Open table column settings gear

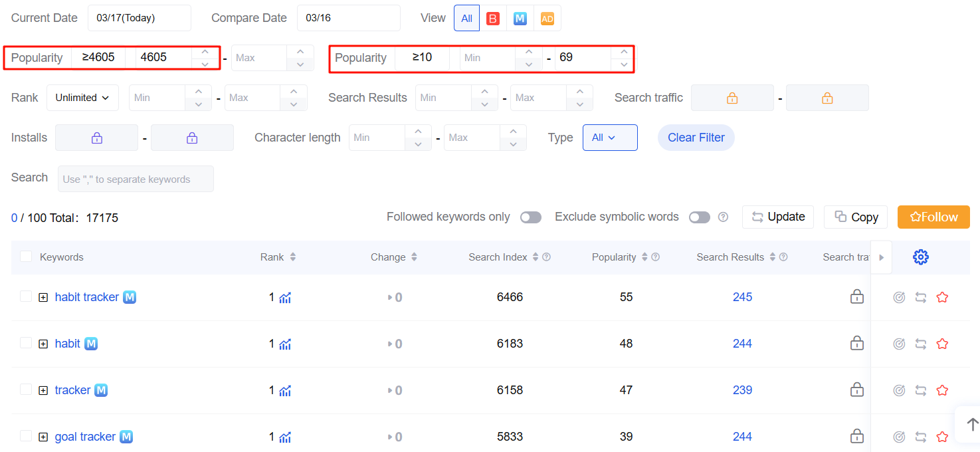921,257
